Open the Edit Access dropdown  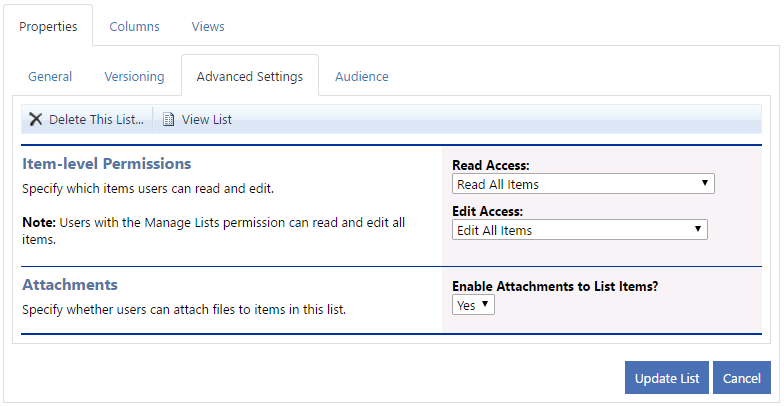[x=580, y=230]
